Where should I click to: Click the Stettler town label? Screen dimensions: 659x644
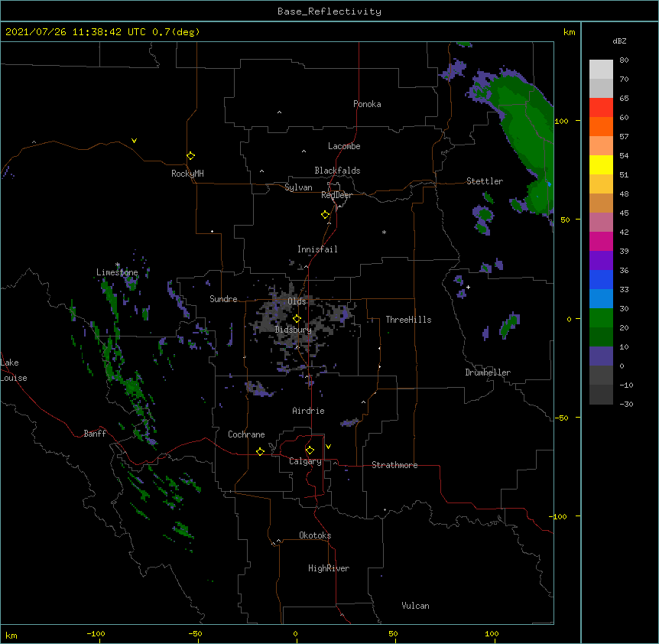485,181
